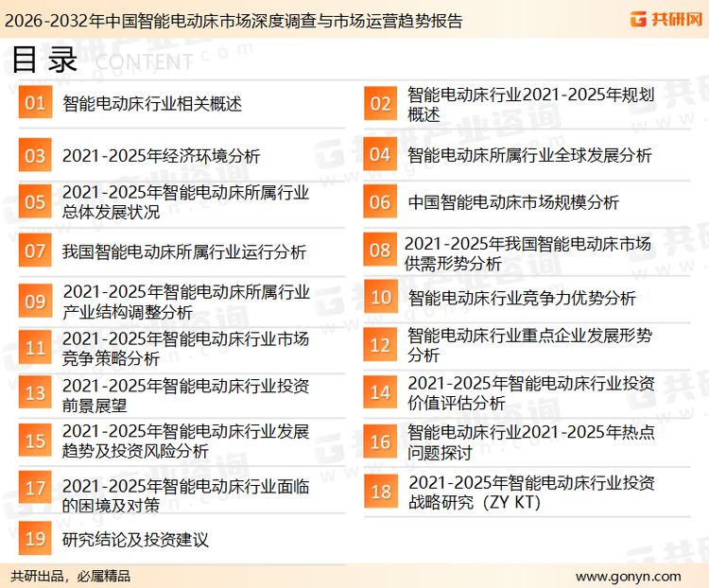Open chapter 智能电动床行业面临的困境及对策
709x588 pixels.
(x=185, y=495)
